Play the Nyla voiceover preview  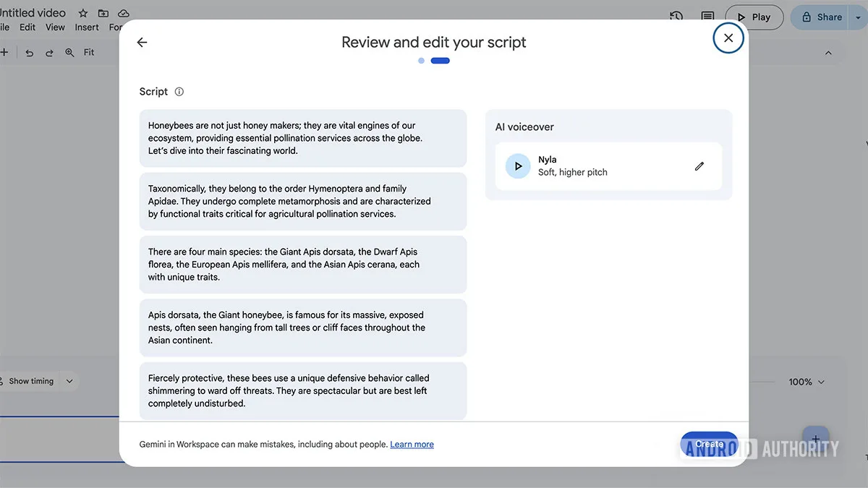click(x=518, y=166)
